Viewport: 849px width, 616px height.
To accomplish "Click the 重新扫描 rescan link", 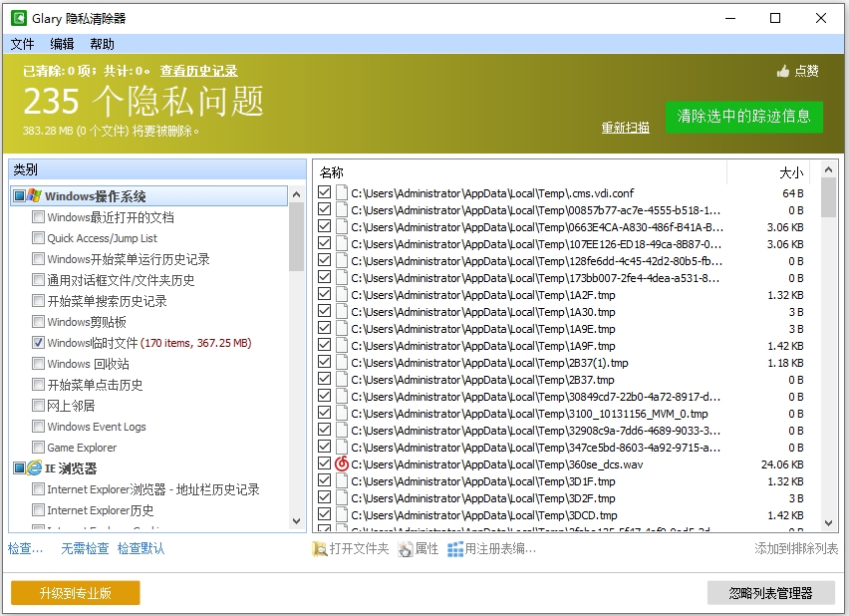I will 626,128.
